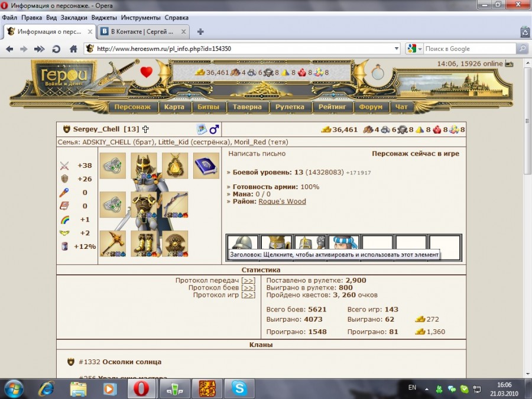
Task: Click the round shield equipment slot
Action: tap(175, 243)
